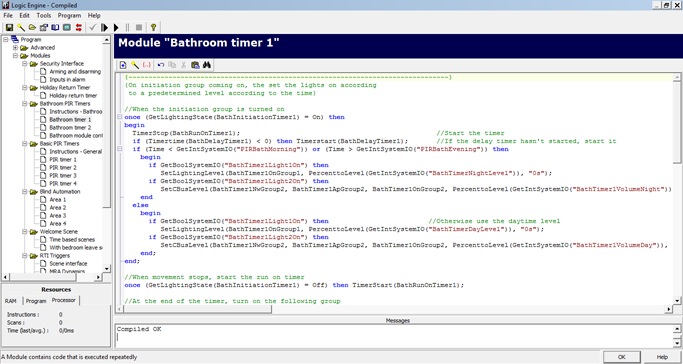Click the grey building icon beside the open-folder icon
Viewport: 683px width, 364px height.
coord(44,27)
